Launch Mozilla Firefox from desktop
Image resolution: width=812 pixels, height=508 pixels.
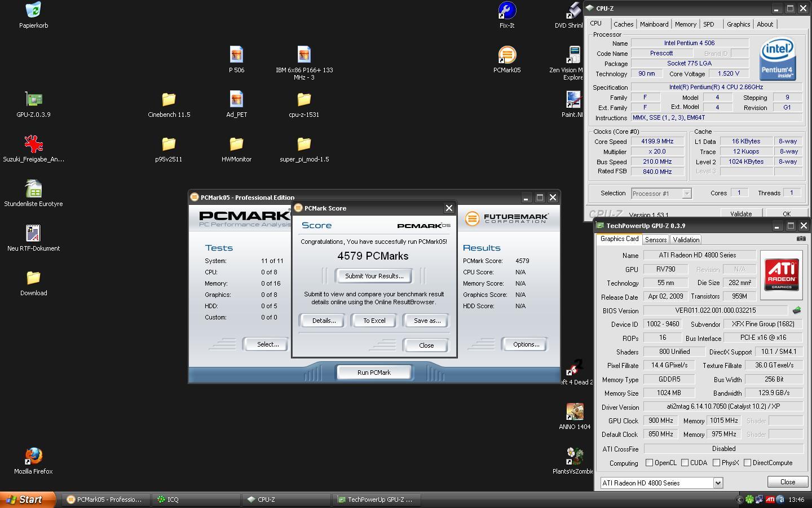pos(33,461)
